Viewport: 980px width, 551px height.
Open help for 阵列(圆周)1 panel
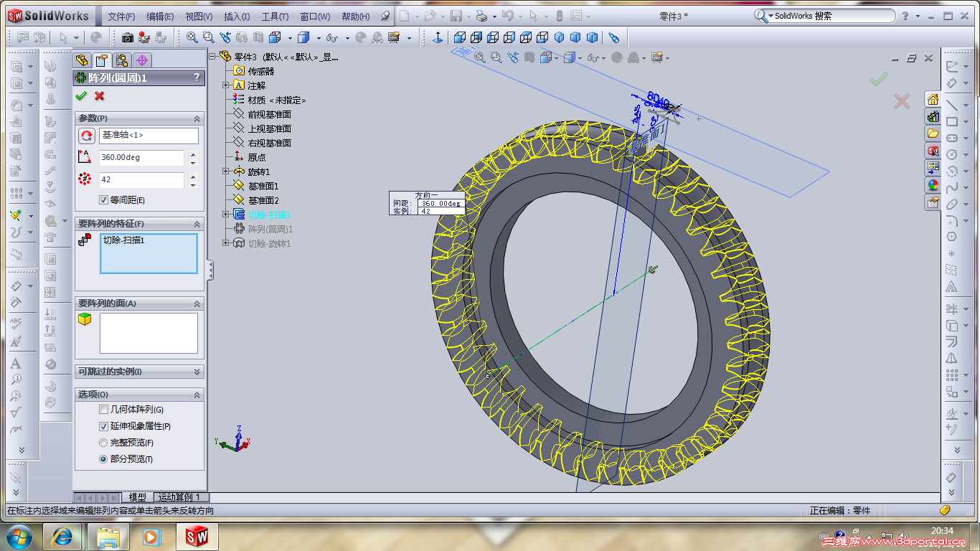pyautogui.click(x=197, y=77)
